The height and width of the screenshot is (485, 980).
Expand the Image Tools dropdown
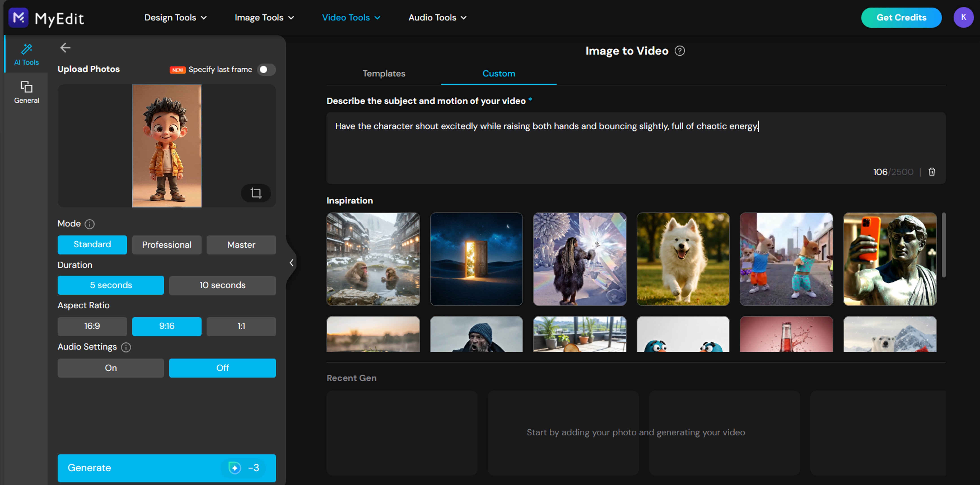[x=264, y=17]
